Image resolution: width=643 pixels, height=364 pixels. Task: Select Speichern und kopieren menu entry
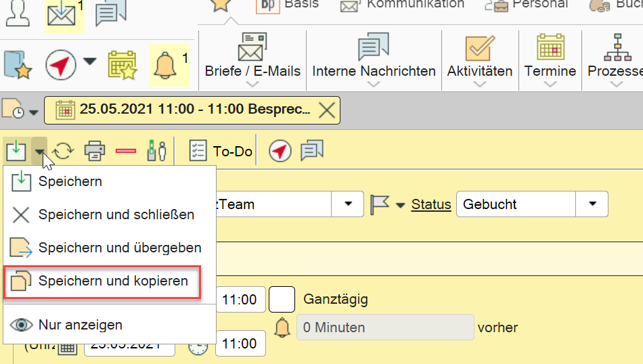113,281
